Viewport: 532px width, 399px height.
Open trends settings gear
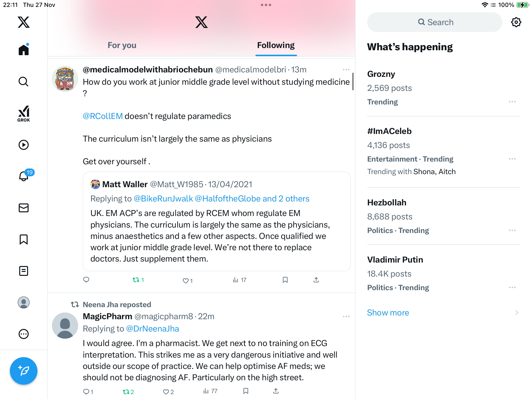pyautogui.click(x=516, y=22)
